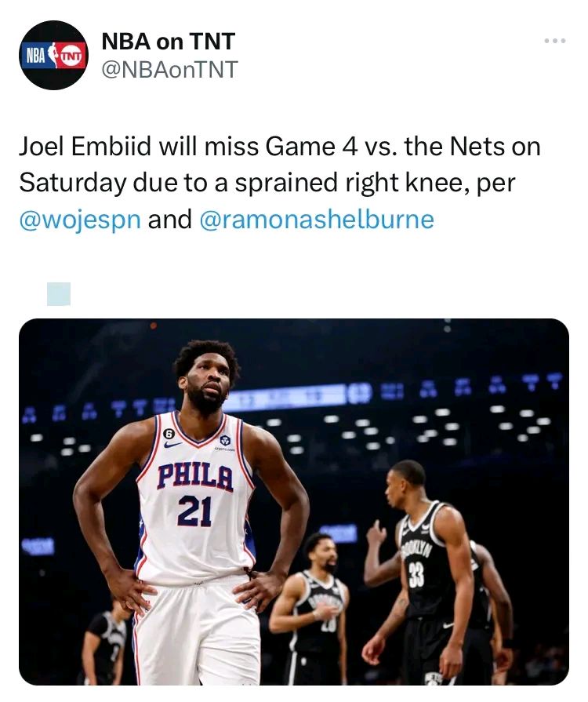Screen dimensions: 588x702
Task: Click the Nike swoosh on the white jersey
Action: coord(173,445)
